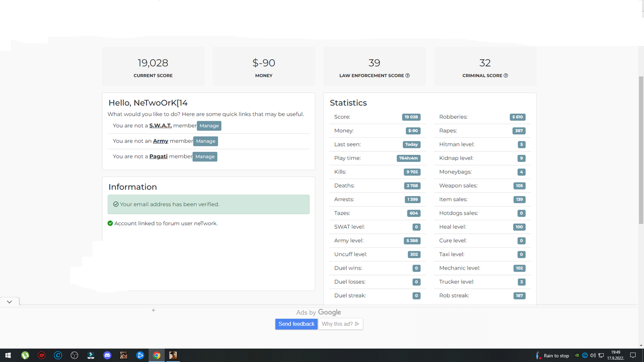Show Law Enforcement Score help tooltip icon
The image size is (644, 362).
(x=408, y=75)
